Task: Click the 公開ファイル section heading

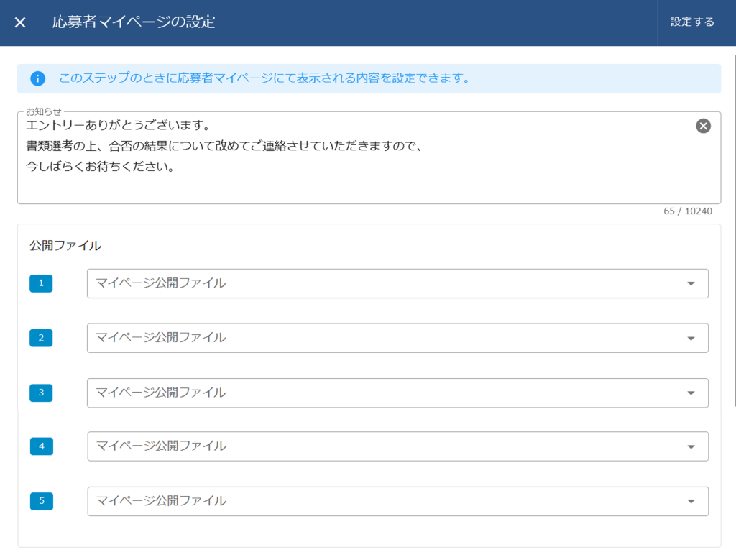Action: [x=65, y=246]
